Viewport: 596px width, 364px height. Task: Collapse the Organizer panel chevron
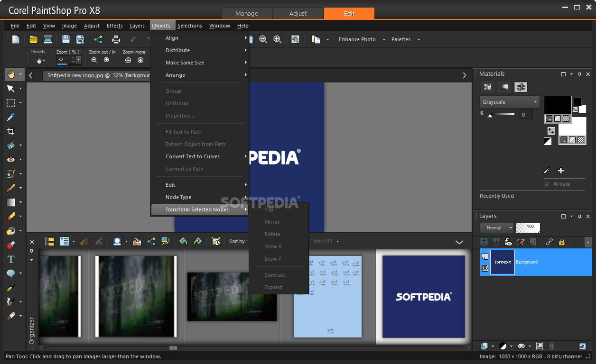coord(459,242)
